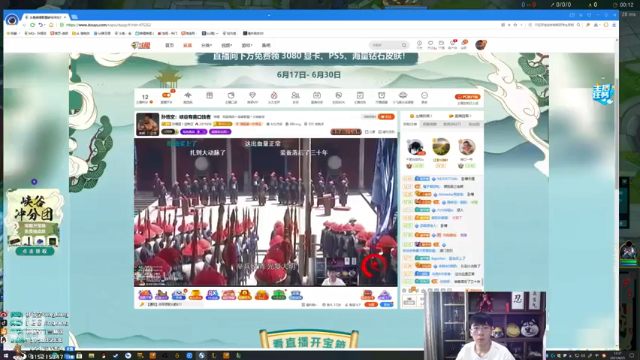Click green gift icon below video
This screenshot has width=640, height=360.
[278, 294]
